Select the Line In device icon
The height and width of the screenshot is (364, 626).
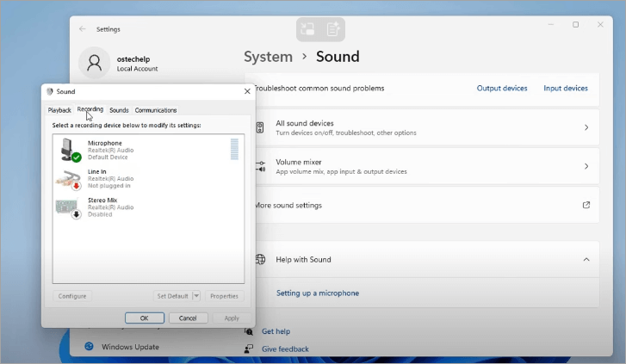(69, 179)
